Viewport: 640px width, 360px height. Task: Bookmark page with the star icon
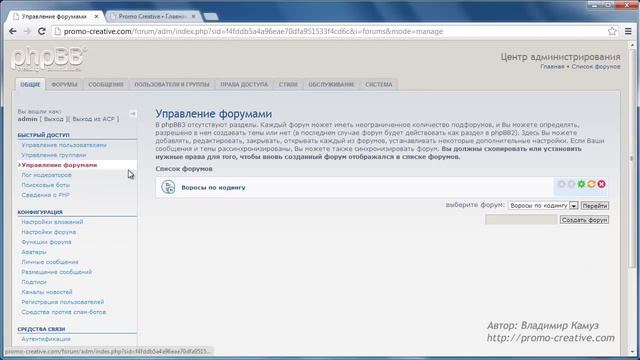click(612, 31)
